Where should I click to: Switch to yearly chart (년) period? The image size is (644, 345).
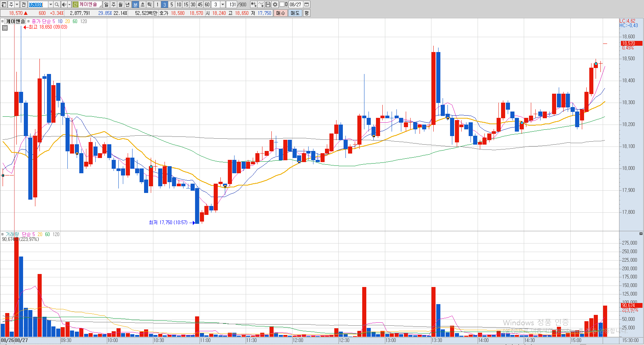(x=128, y=4)
